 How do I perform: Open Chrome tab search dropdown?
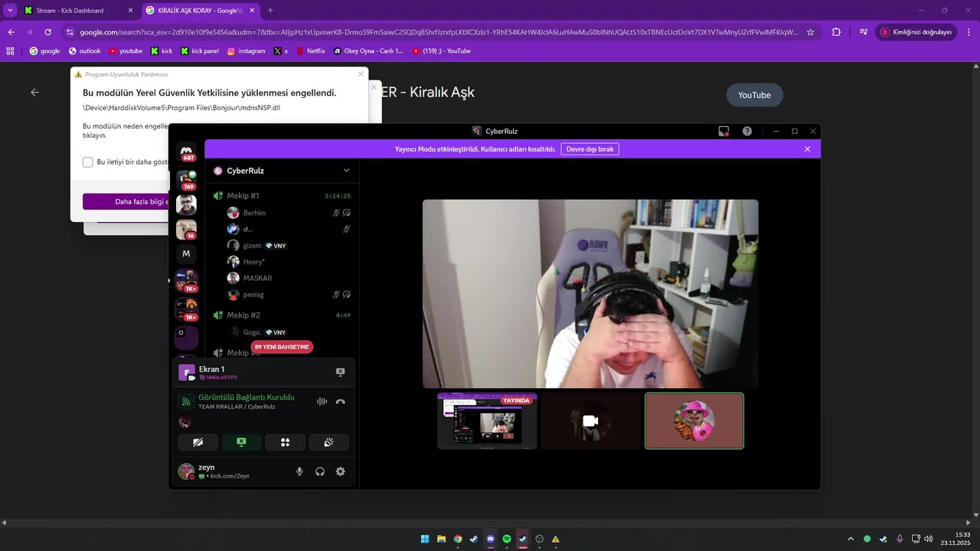[x=10, y=11]
